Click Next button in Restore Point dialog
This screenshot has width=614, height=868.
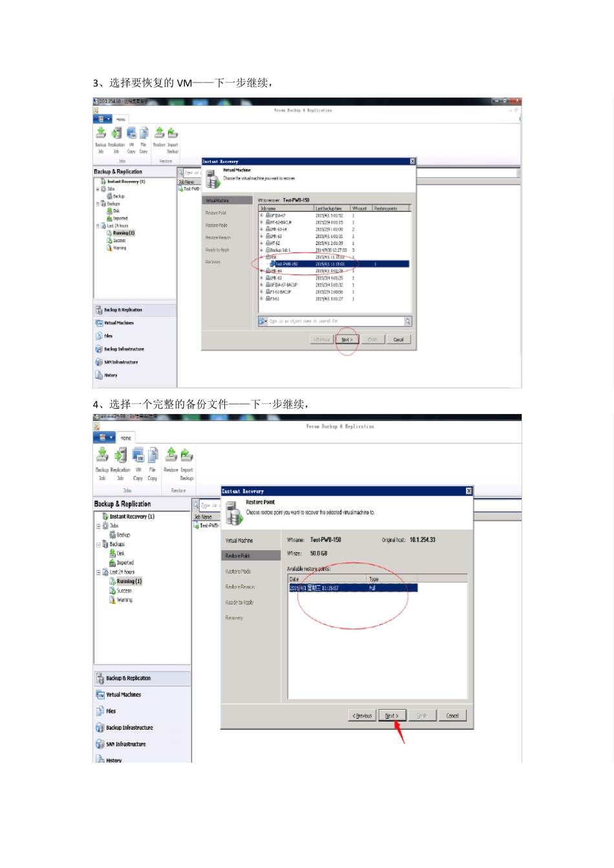[x=392, y=716]
